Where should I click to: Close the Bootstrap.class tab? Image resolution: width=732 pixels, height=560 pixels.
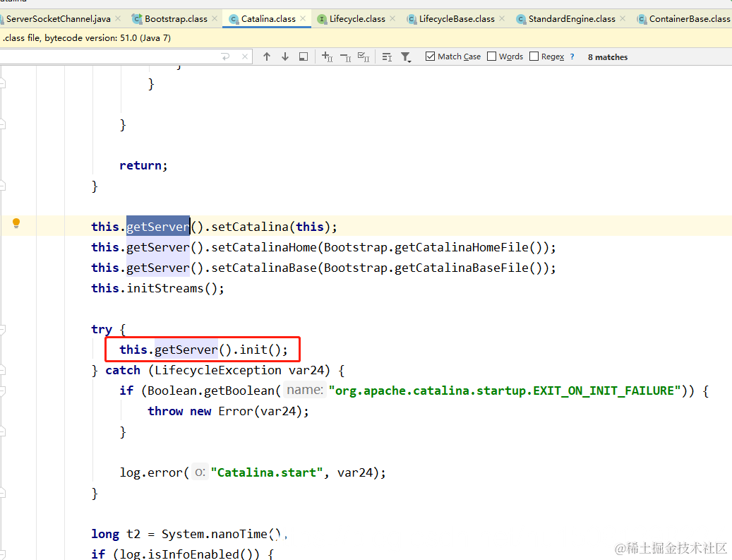[x=215, y=18]
